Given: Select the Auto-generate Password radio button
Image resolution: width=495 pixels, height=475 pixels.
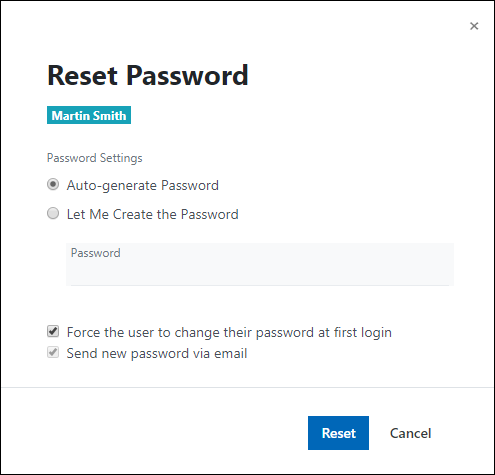Looking at the screenshot, I should click(53, 184).
